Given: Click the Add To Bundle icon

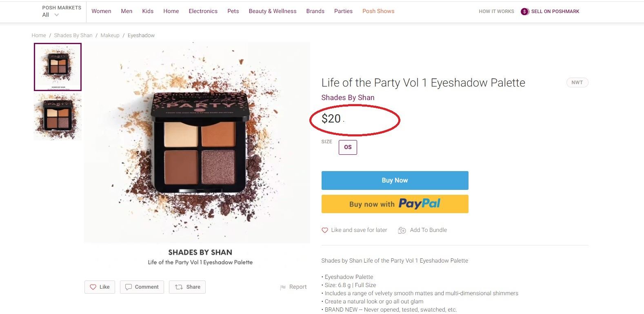Looking at the screenshot, I should pyautogui.click(x=402, y=230).
